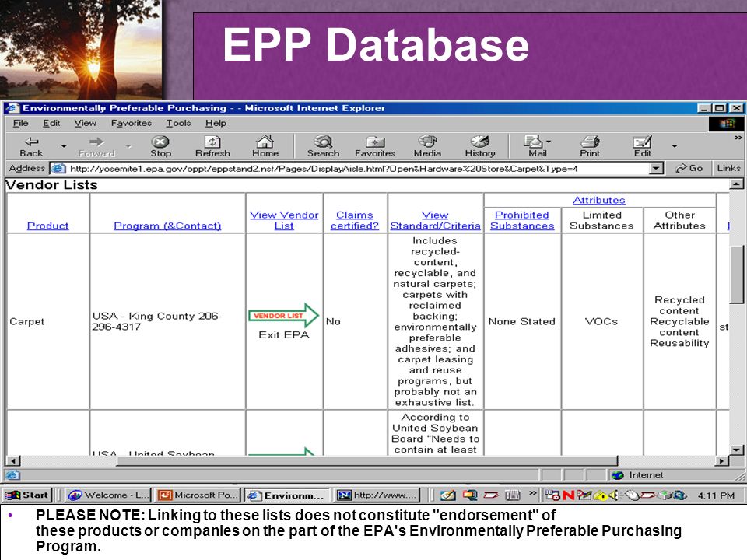Open the Edit menu
Screen dimensions: 747x560
[x=51, y=124]
